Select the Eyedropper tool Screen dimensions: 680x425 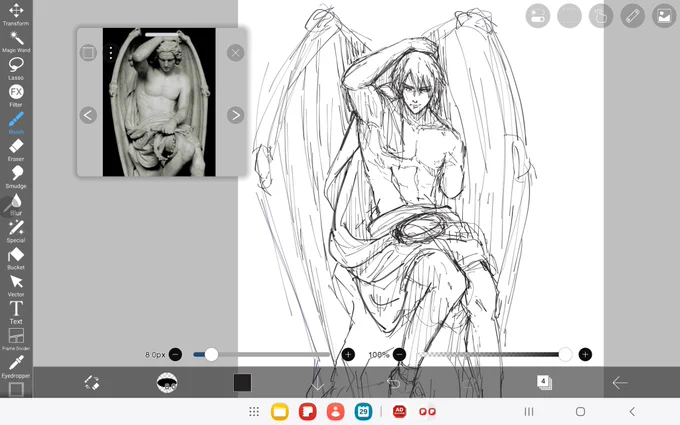click(16, 367)
